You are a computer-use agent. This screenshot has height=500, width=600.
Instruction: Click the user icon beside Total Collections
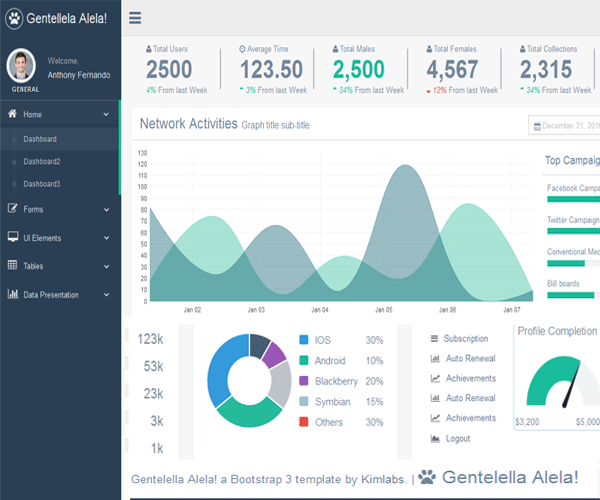point(522,49)
